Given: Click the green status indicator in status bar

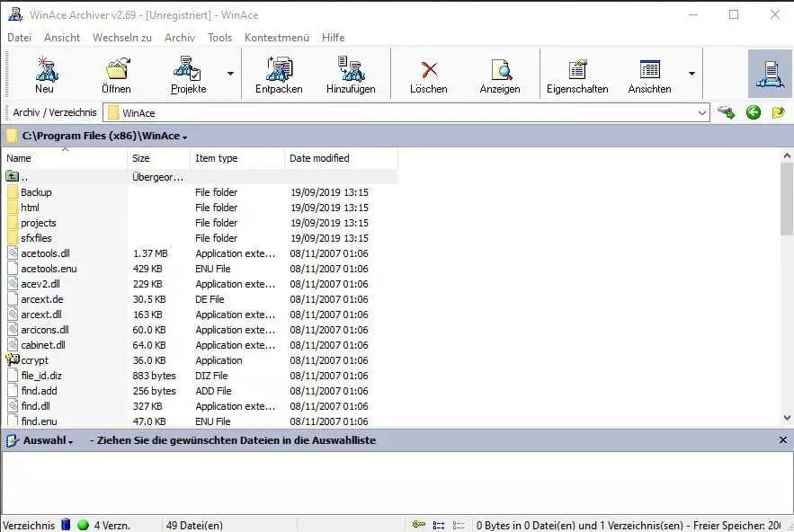Looking at the screenshot, I should pos(84,525).
